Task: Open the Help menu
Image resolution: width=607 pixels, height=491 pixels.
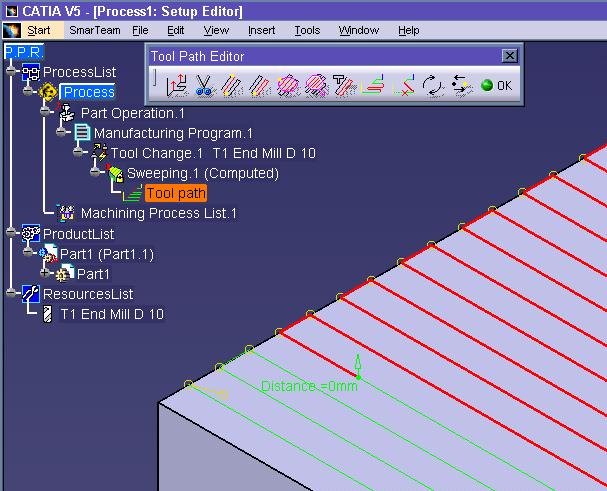Action: (409, 30)
